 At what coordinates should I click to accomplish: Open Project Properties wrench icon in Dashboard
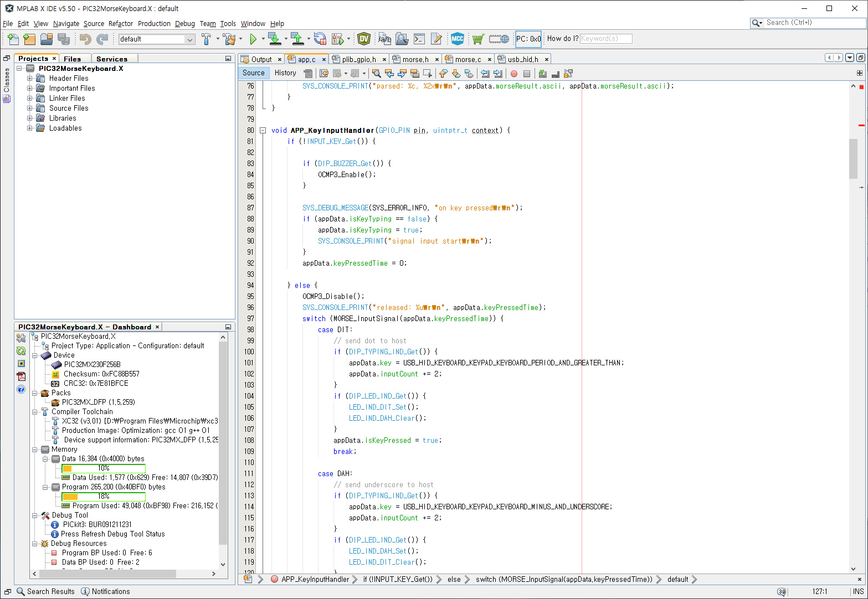point(21,338)
